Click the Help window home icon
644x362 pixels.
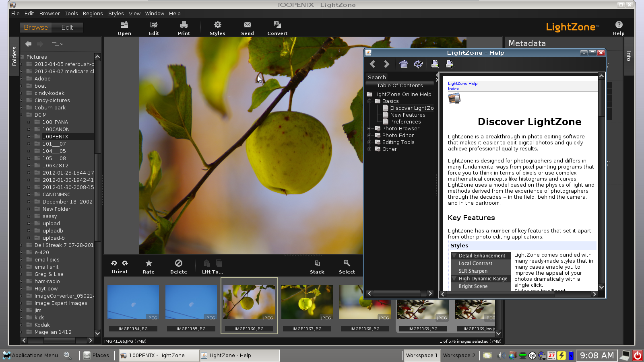tap(404, 64)
